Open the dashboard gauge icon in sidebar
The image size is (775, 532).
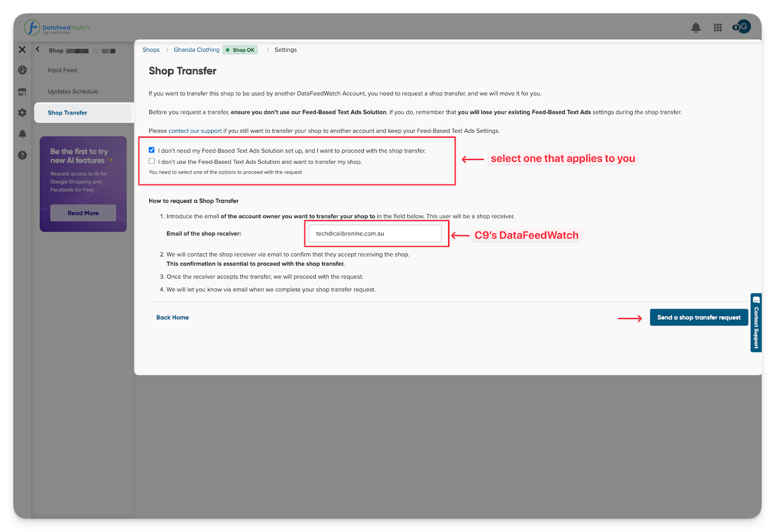pyautogui.click(x=22, y=70)
